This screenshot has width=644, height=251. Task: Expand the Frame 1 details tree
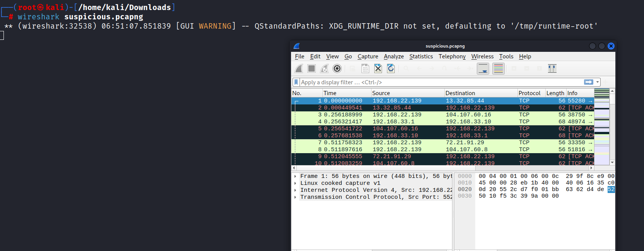(295, 176)
